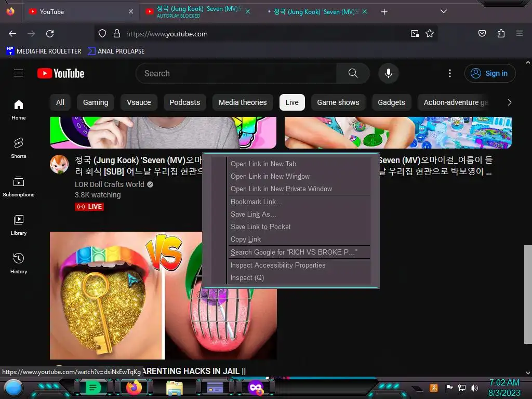This screenshot has width=532, height=399.
Task: Open a new browser tab
Action: 384,12
